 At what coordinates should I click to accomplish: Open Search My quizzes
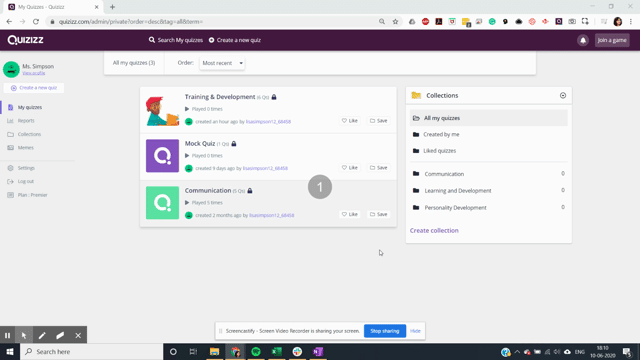pos(176,40)
